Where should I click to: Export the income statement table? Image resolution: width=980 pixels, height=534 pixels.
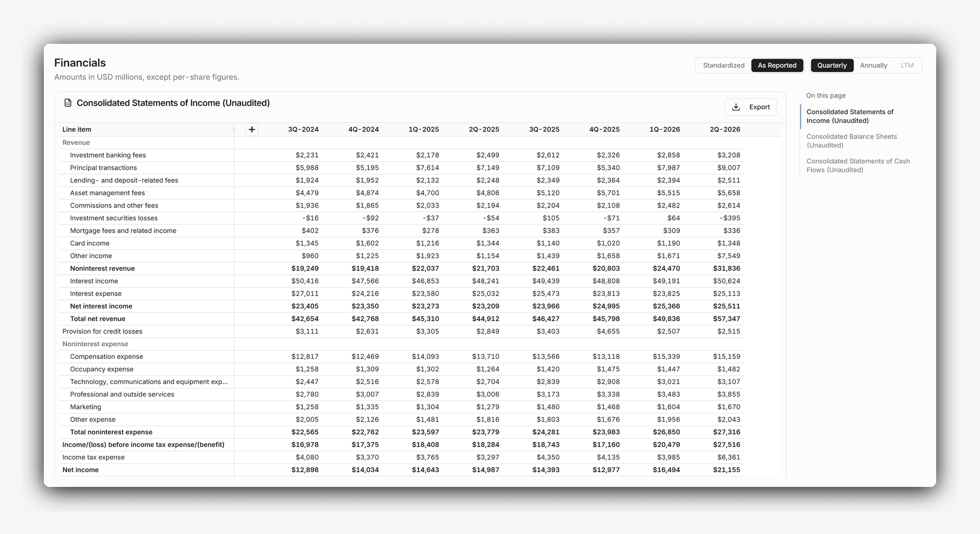pyautogui.click(x=750, y=107)
